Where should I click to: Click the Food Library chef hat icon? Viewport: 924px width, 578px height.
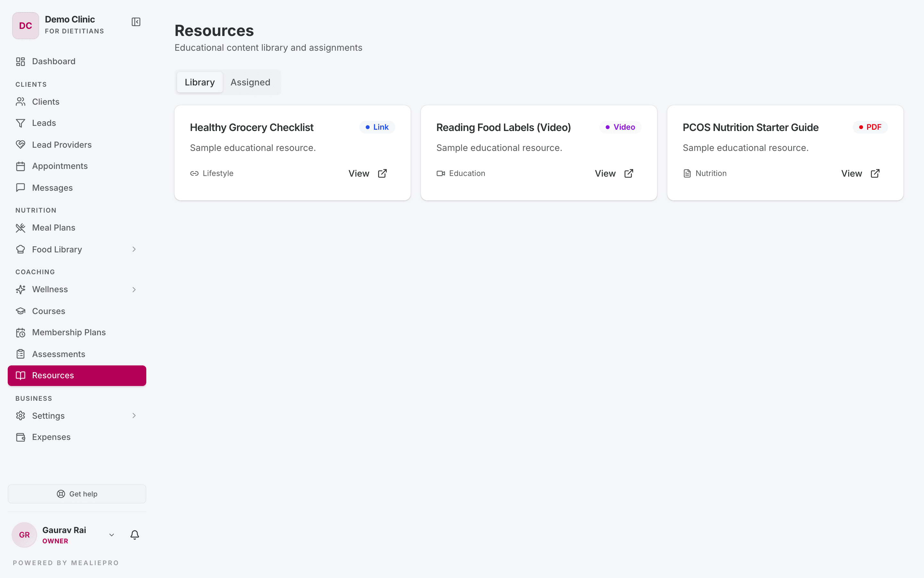[21, 249]
